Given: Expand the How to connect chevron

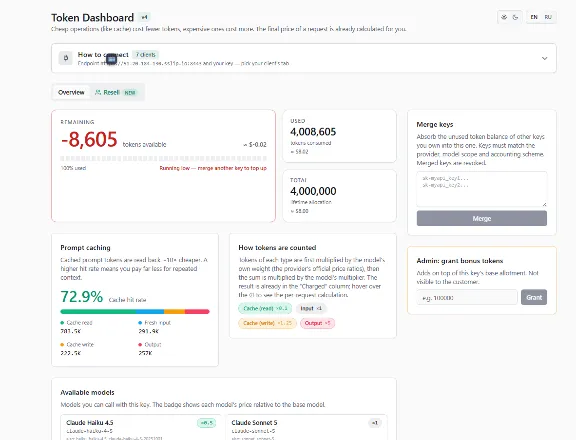Looking at the screenshot, I should (x=544, y=58).
